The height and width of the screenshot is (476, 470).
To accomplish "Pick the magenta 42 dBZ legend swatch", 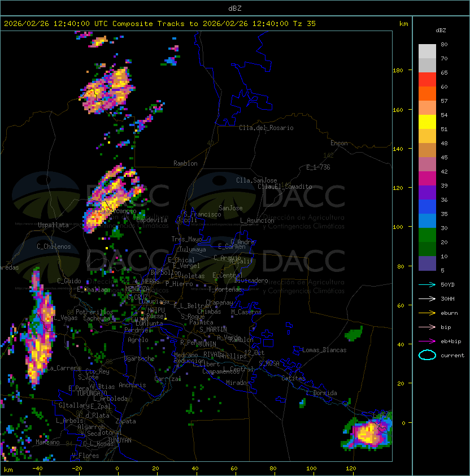I will click(427, 179).
